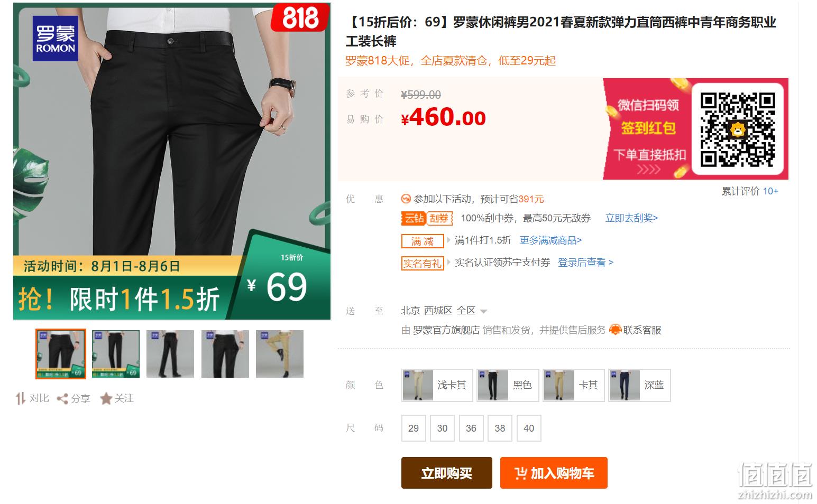
Task: Click the 对比 compare icon
Action: (x=21, y=398)
